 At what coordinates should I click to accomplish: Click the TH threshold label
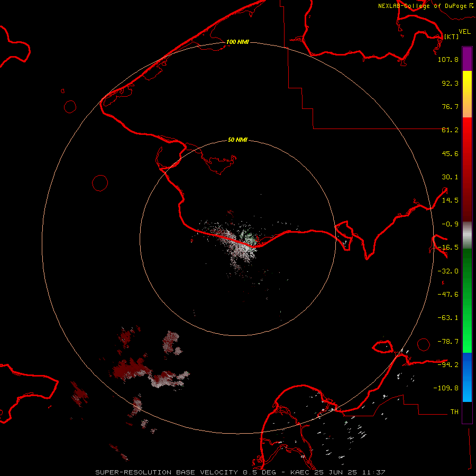click(x=454, y=412)
